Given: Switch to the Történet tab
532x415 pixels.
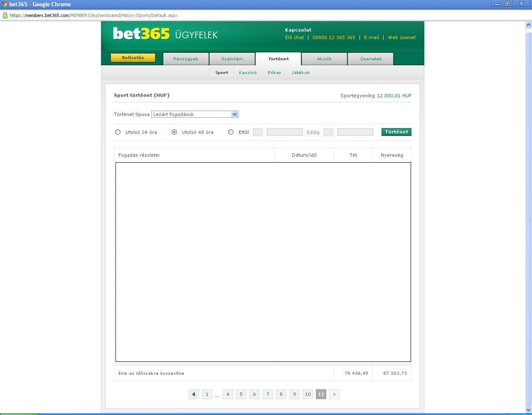Looking at the screenshot, I should (x=278, y=59).
